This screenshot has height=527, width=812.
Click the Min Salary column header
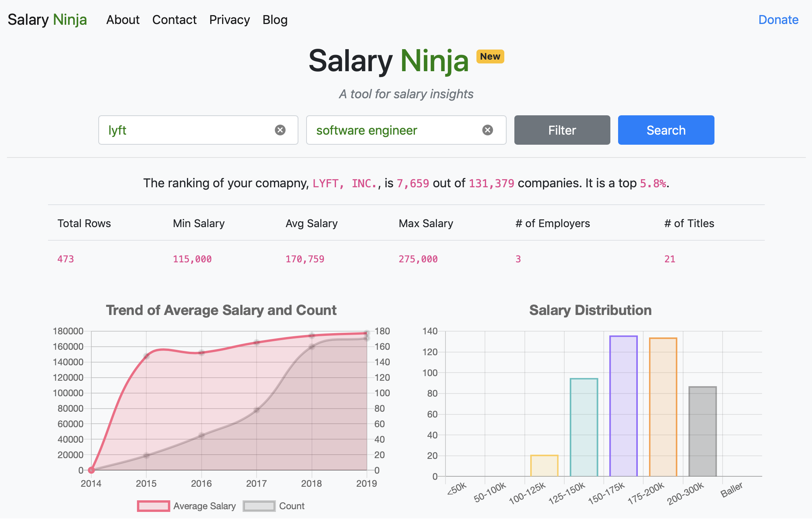(x=199, y=223)
